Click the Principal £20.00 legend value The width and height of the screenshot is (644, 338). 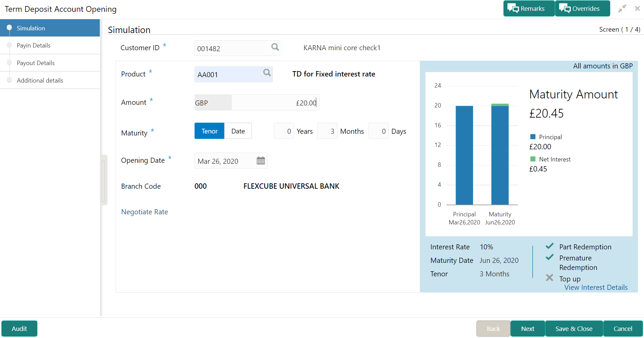(x=540, y=147)
